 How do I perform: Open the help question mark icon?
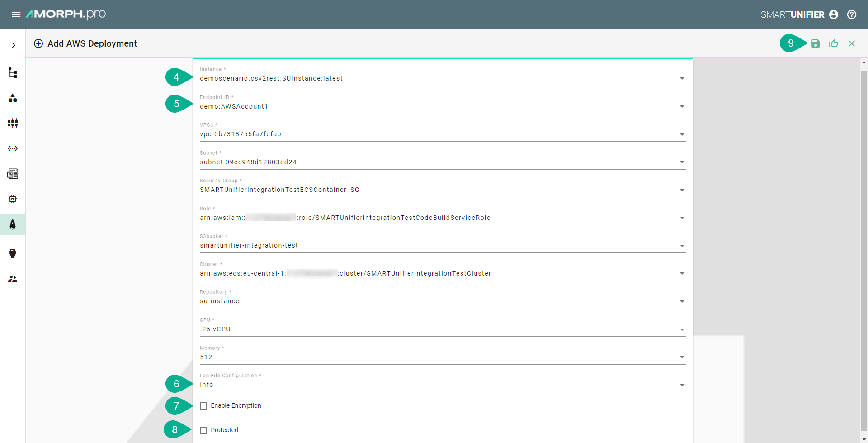click(x=852, y=14)
